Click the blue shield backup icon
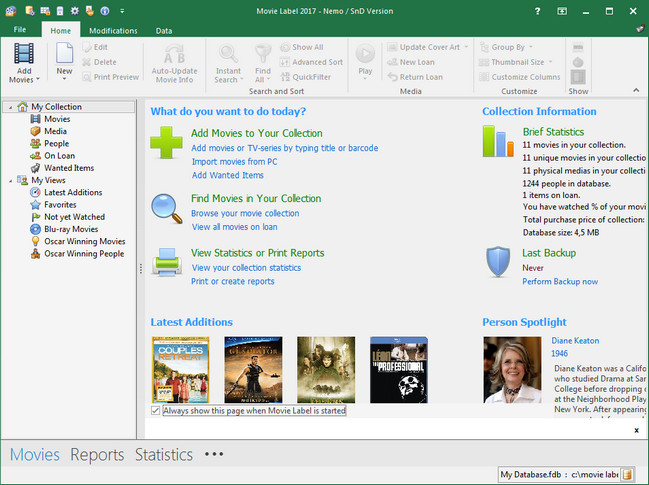 498,262
